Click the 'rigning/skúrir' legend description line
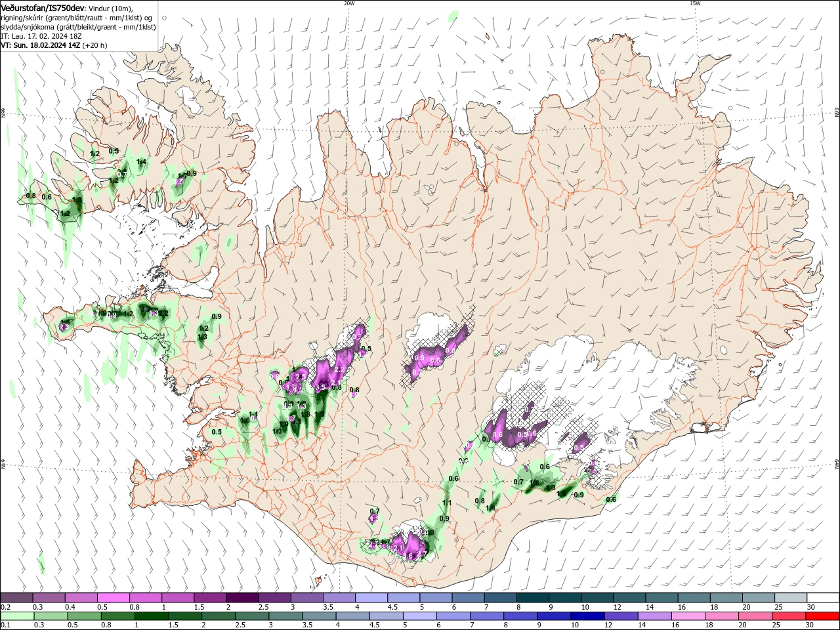Image resolution: width=840 pixels, height=630 pixels. coord(77,18)
